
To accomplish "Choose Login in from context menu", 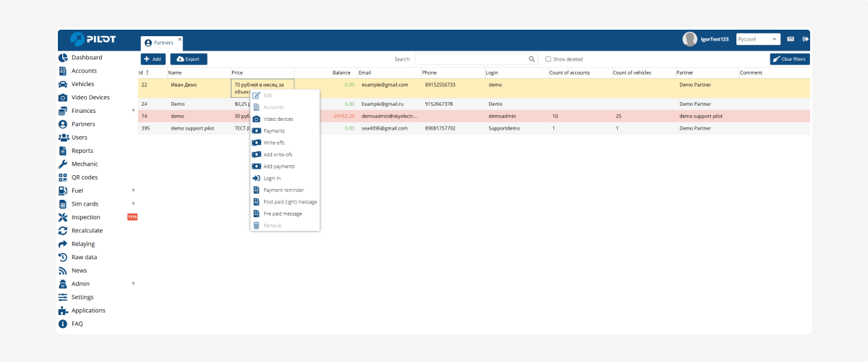I will point(272,178).
